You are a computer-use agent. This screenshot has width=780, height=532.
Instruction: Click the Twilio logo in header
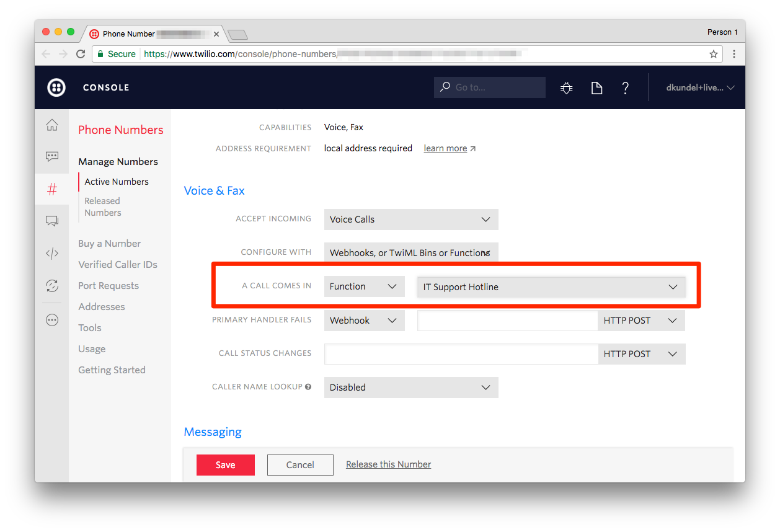[x=56, y=87]
